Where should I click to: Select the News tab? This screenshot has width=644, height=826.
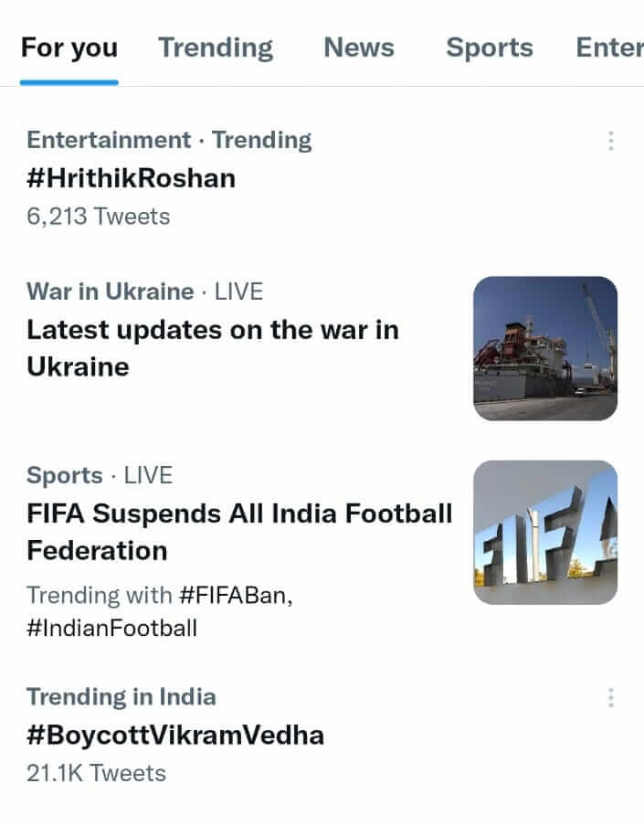(359, 48)
